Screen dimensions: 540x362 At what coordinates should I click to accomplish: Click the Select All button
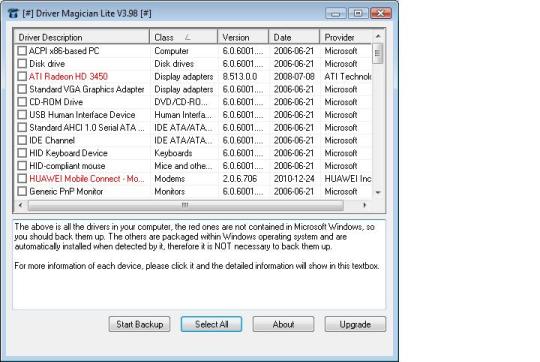(x=211, y=324)
